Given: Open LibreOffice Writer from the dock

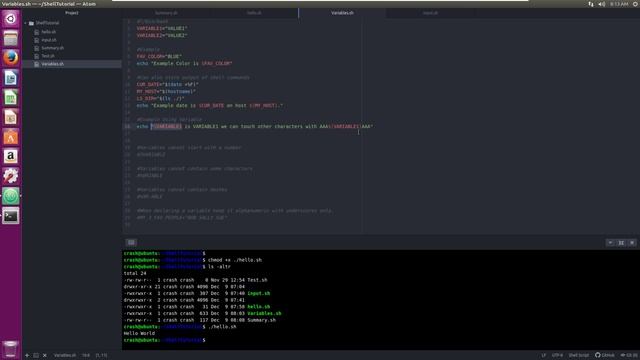Looking at the screenshot, I should click(x=11, y=78).
